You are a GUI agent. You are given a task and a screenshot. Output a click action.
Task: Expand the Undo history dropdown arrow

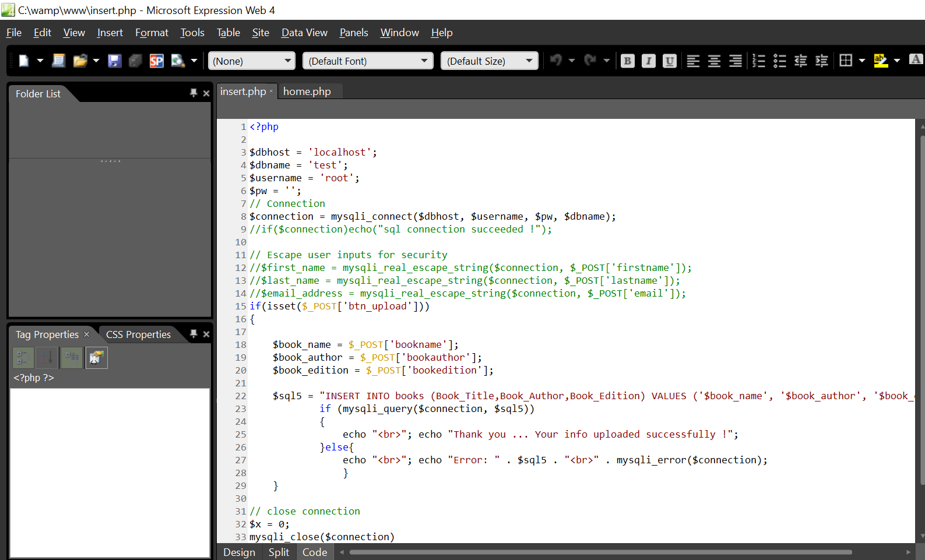click(x=572, y=61)
